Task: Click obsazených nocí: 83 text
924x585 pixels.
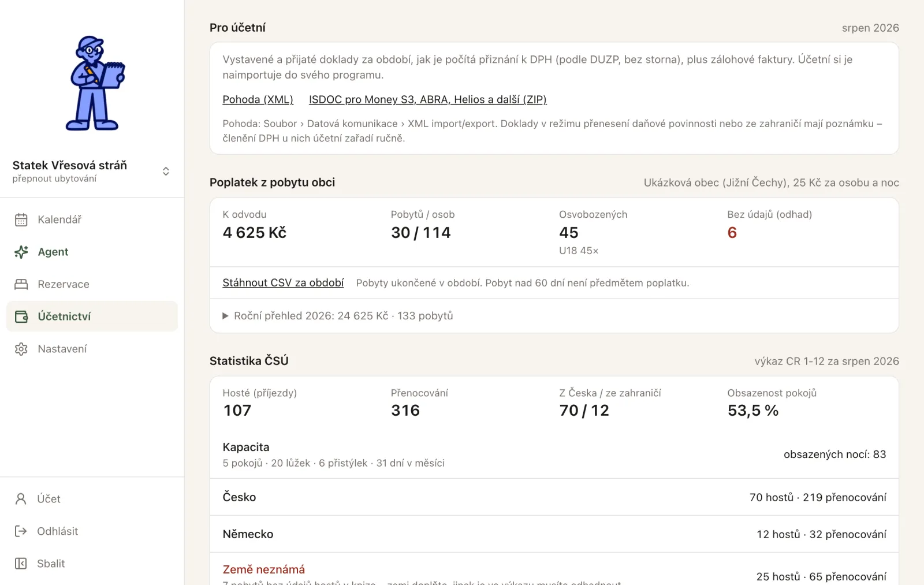Action: pyautogui.click(x=835, y=454)
